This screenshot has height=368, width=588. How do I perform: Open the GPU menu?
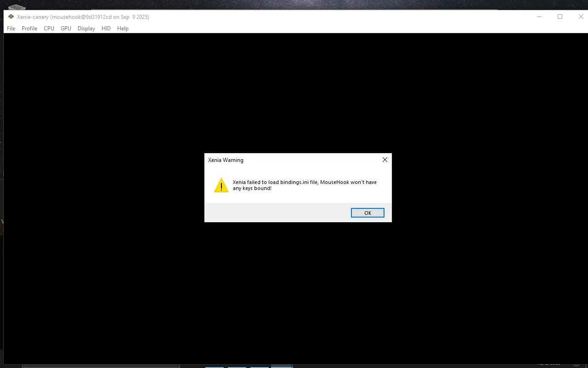tap(66, 29)
